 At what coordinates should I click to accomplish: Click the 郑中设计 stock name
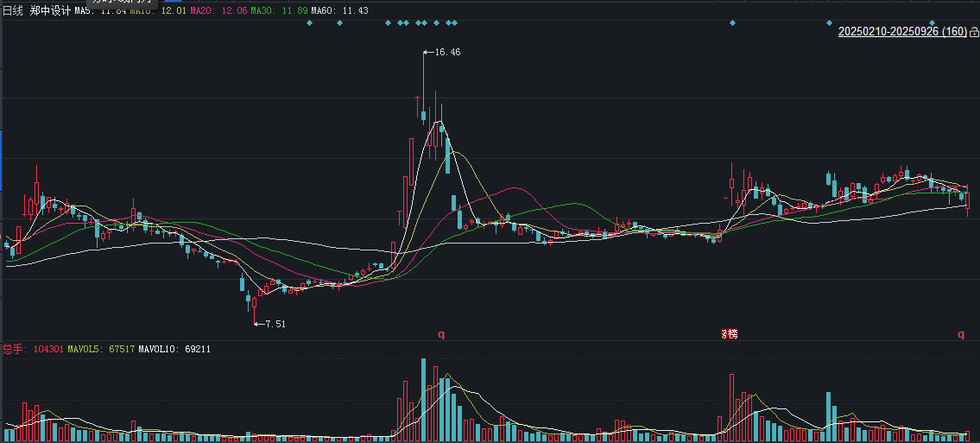(x=50, y=10)
